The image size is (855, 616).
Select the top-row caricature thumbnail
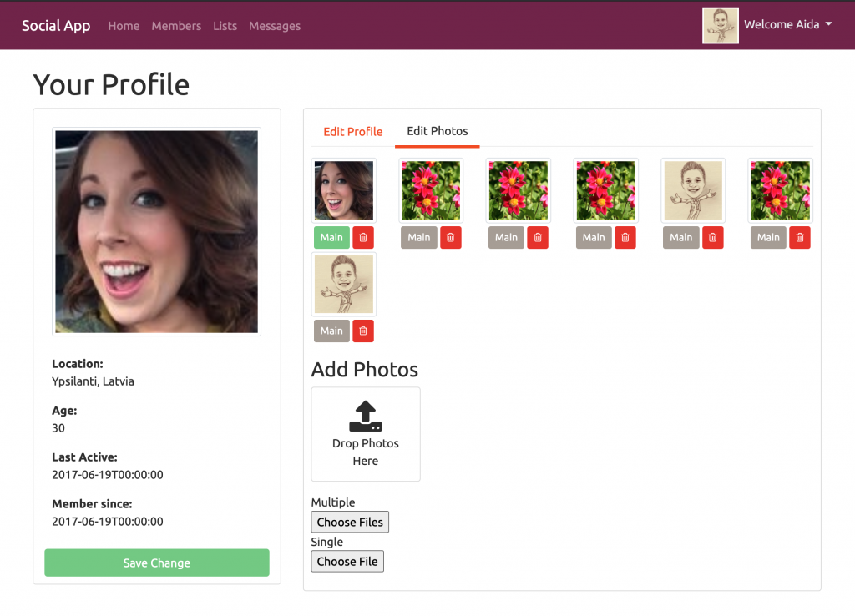pyautogui.click(x=693, y=190)
